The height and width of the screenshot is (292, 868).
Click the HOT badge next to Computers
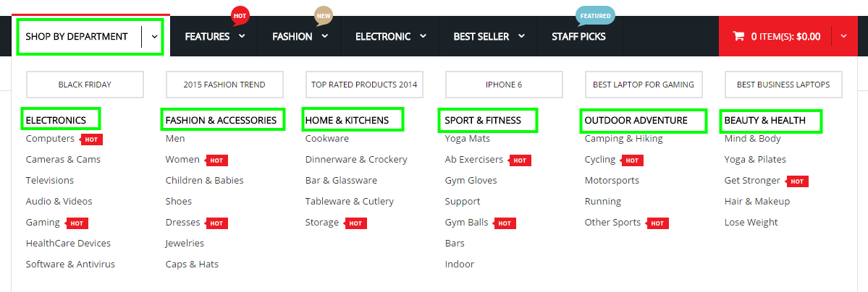91,139
